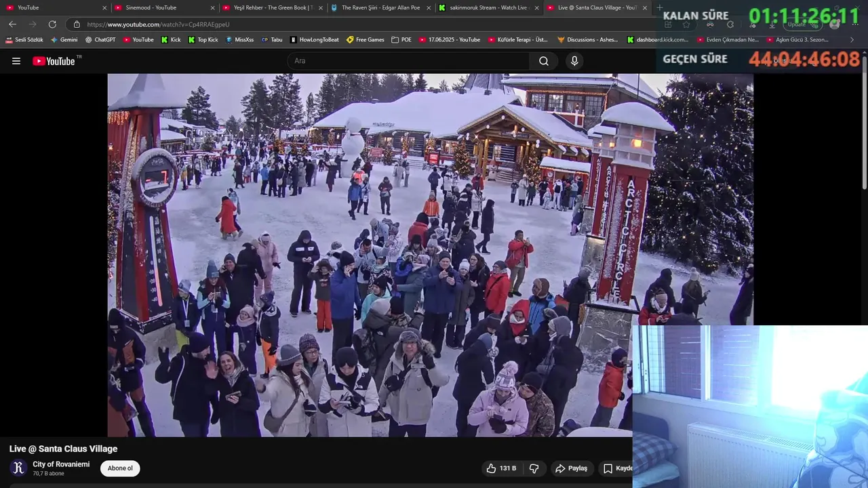Click the search magnifier button
The height and width of the screenshot is (488, 868).
point(544,61)
